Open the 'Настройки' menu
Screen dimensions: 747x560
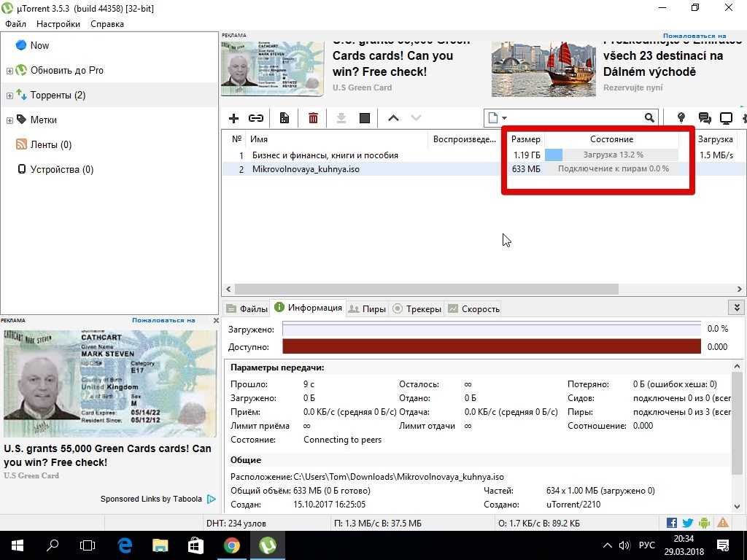tap(58, 24)
